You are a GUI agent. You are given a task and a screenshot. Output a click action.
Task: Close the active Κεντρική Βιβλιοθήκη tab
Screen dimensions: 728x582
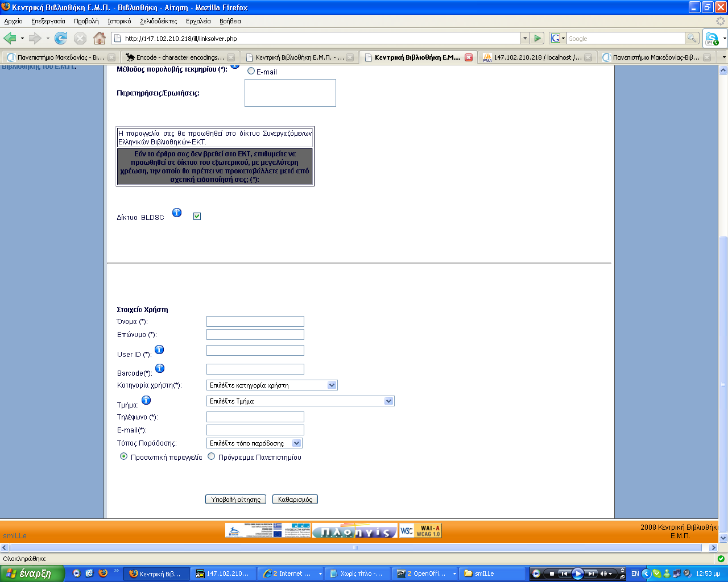[469, 57]
